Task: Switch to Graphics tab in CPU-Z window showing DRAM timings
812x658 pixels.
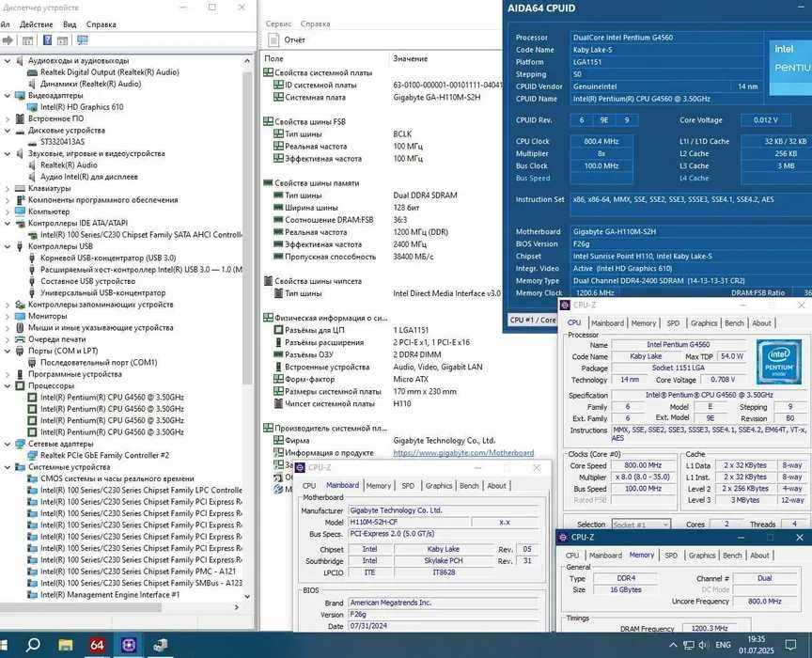Action: (x=702, y=555)
